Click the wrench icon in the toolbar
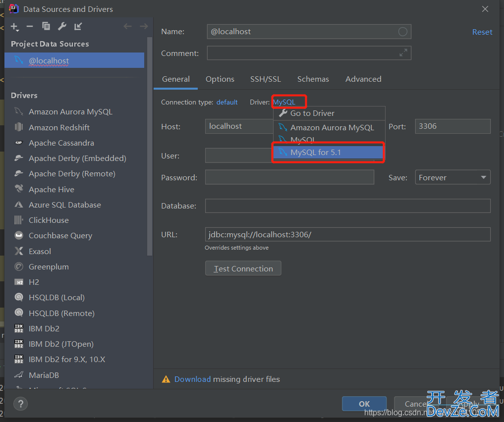The width and height of the screenshot is (504, 422). [x=62, y=26]
